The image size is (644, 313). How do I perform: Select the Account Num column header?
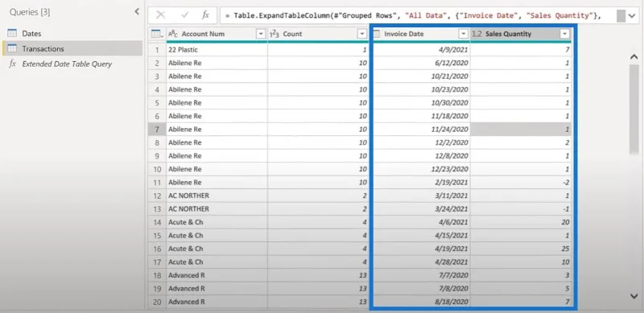217,34
